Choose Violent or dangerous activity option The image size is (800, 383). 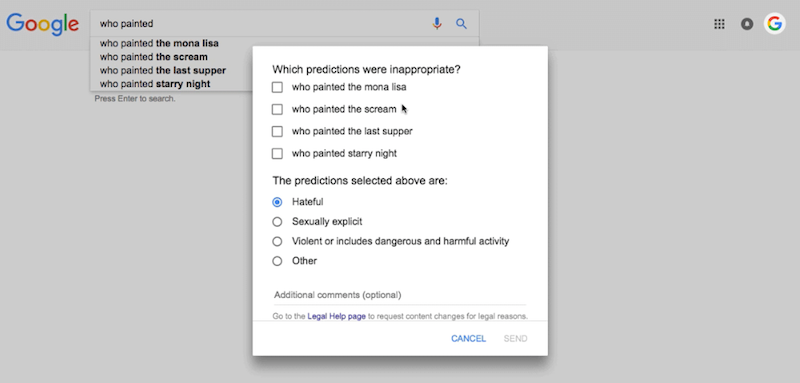[277, 241]
